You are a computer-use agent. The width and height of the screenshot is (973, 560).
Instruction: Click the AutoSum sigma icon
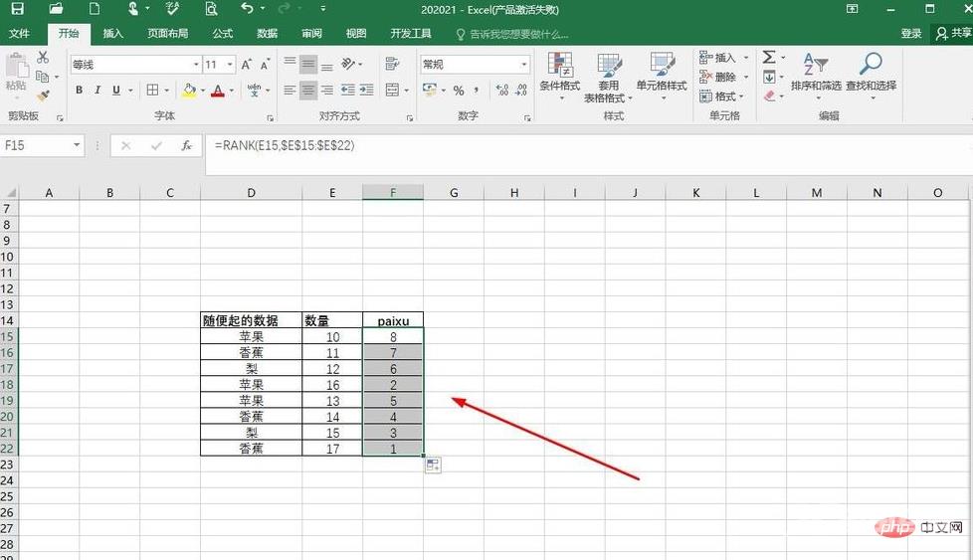[769, 58]
